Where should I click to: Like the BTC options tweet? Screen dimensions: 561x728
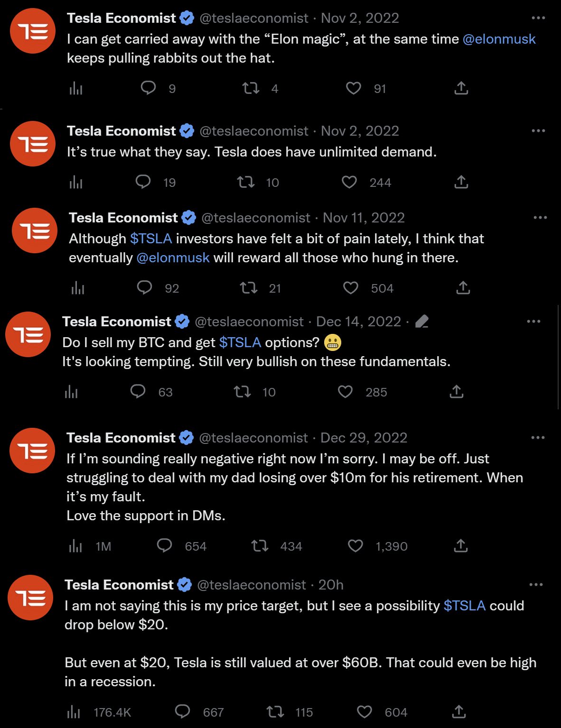tap(345, 392)
